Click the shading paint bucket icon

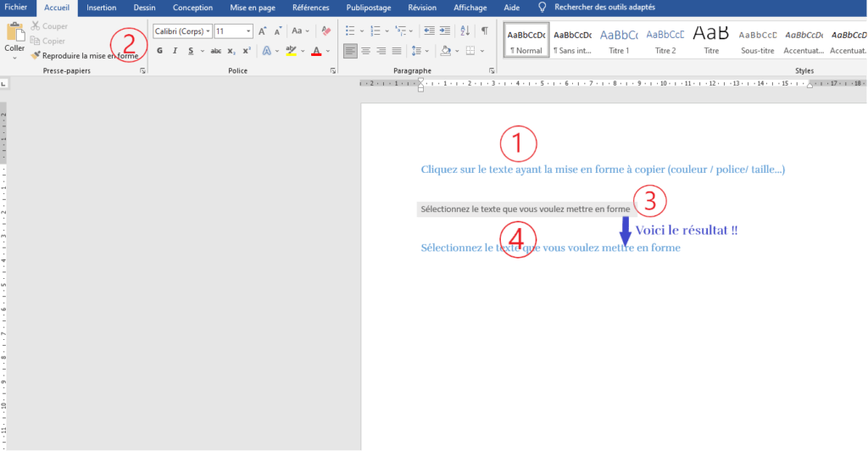pyautogui.click(x=446, y=51)
